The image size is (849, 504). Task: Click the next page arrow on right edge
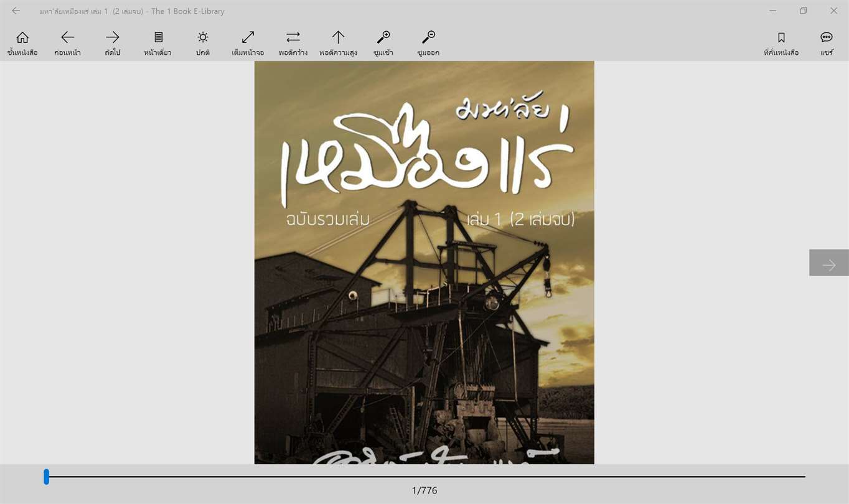point(829,263)
